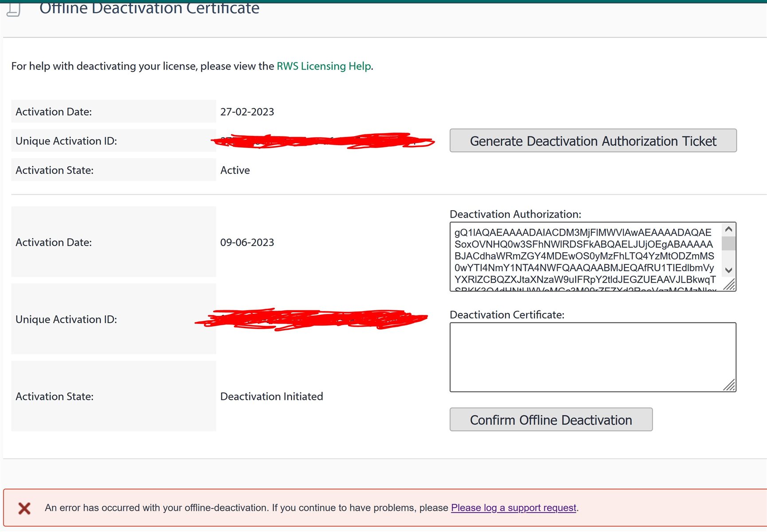The image size is (767, 532).
Task: Click the resize grip of Deactivation Authorization box
Action: click(x=729, y=284)
